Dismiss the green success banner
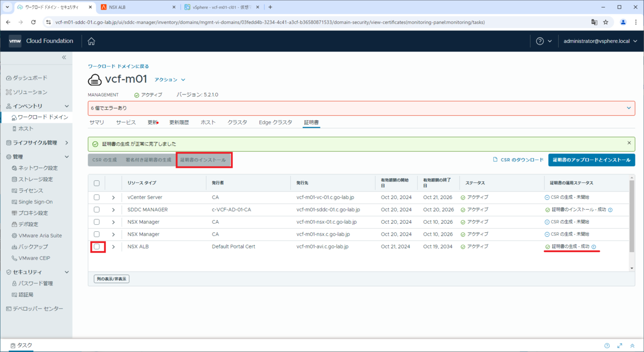Viewport: 644px width, 352px height. (629, 143)
